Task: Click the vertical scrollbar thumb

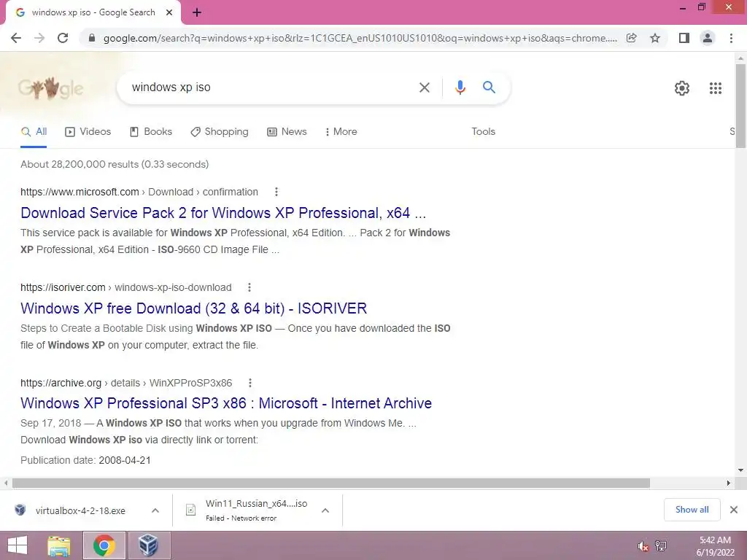Action: pos(741,106)
